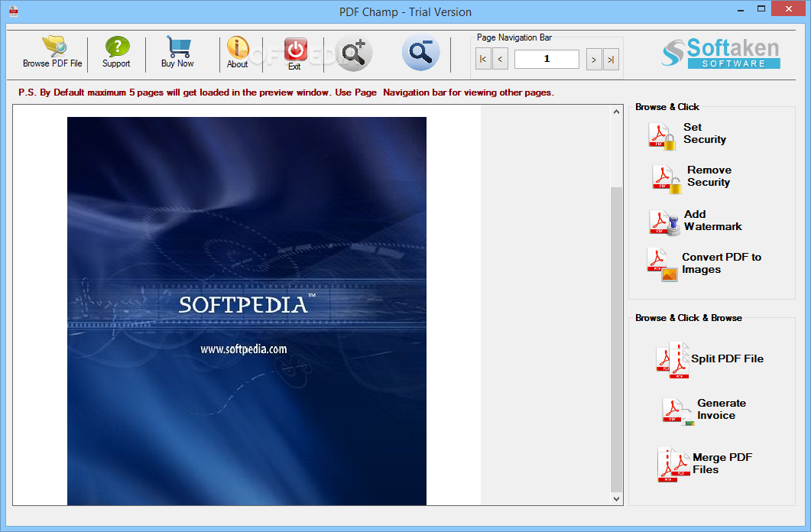The image size is (811, 532).
Task: Go to the previous page
Action: pyautogui.click(x=500, y=60)
